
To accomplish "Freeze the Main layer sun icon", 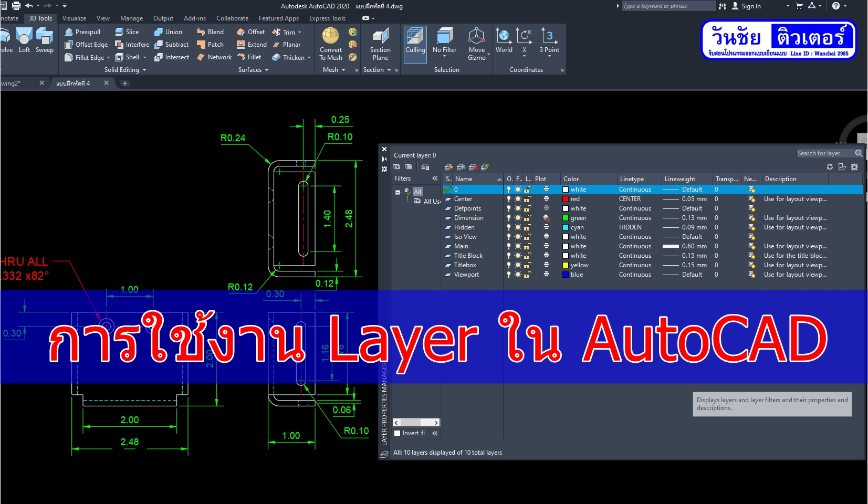I will tap(518, 246).
